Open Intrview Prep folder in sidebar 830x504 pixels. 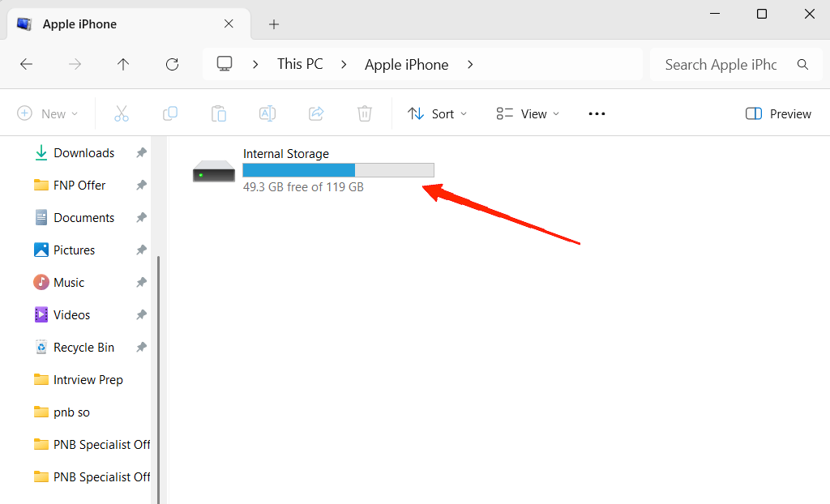pyautogui.click(x=88, y=379)
